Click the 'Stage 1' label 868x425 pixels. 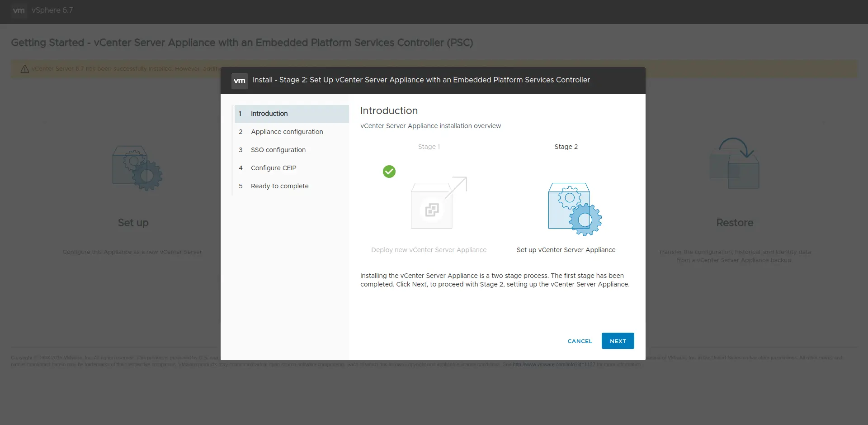[429, 147]
